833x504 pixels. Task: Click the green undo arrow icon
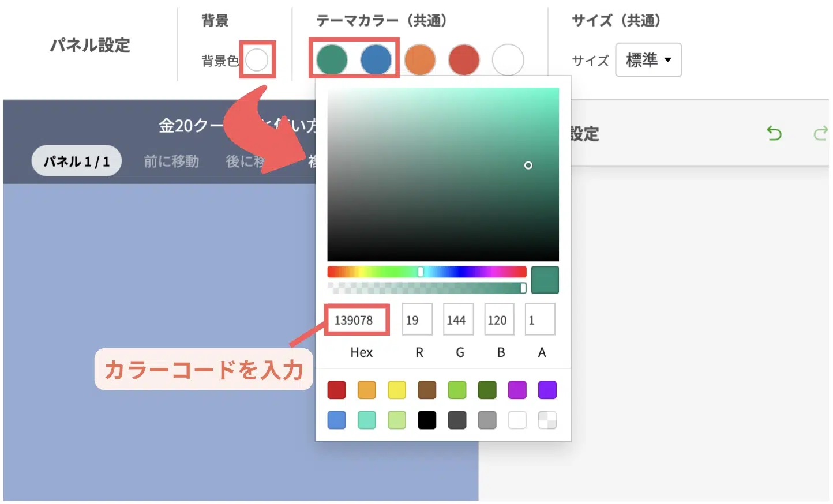pos(774,134)
